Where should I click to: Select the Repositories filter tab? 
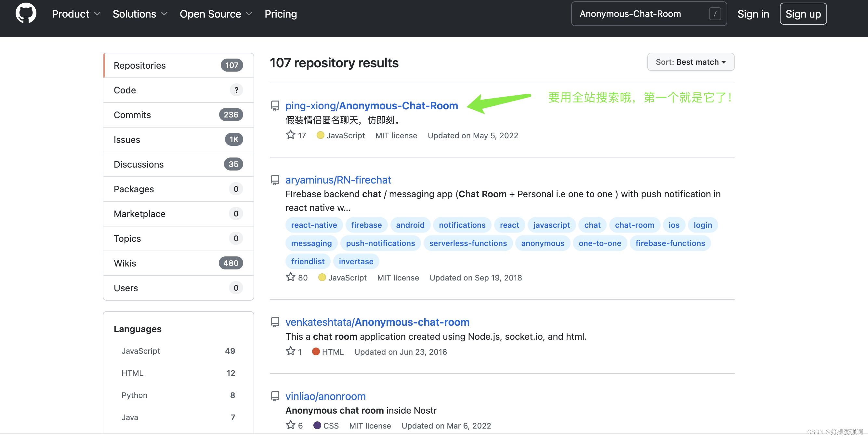(178, 65)
